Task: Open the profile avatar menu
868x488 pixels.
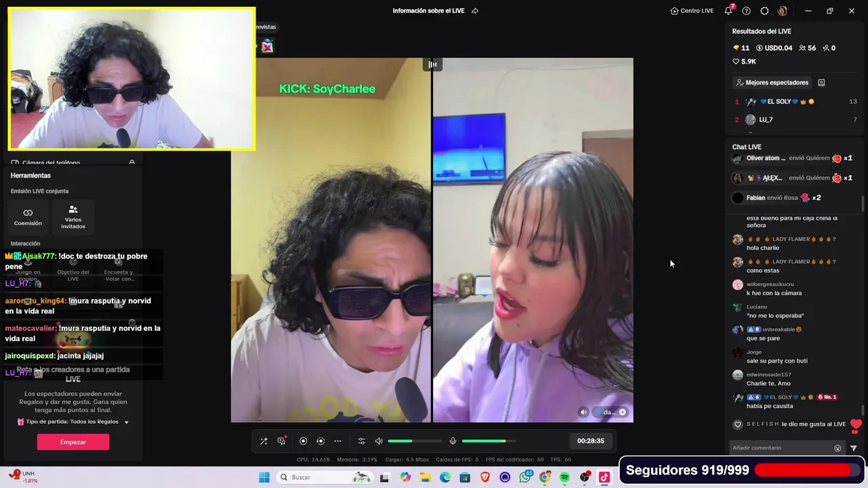Action: tap(783, 11)
